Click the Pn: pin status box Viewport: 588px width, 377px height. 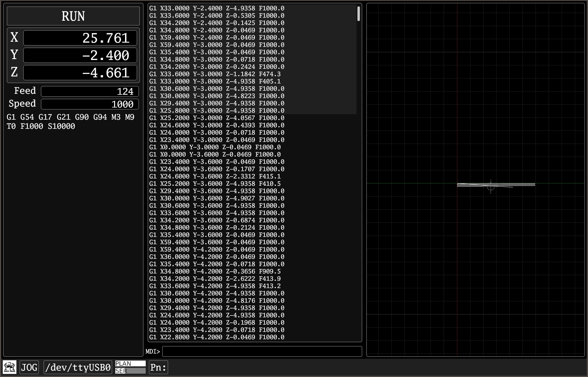tap(158, 367)
